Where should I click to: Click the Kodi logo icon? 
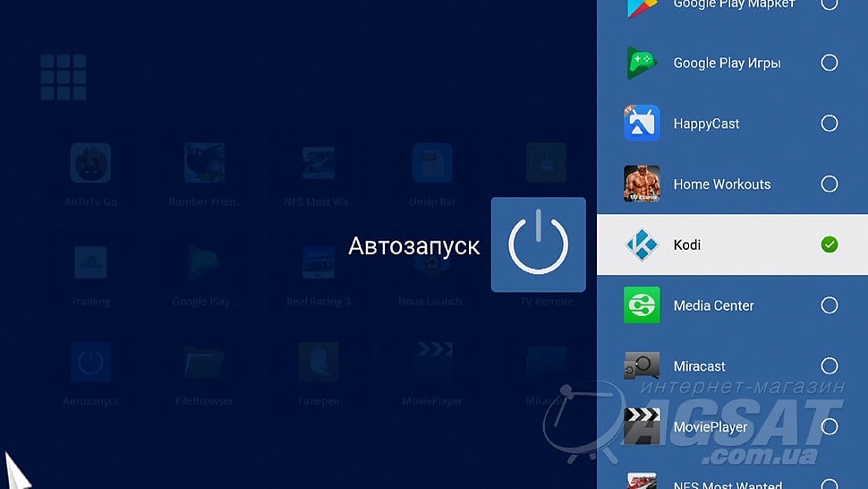[x=642, y=244]
